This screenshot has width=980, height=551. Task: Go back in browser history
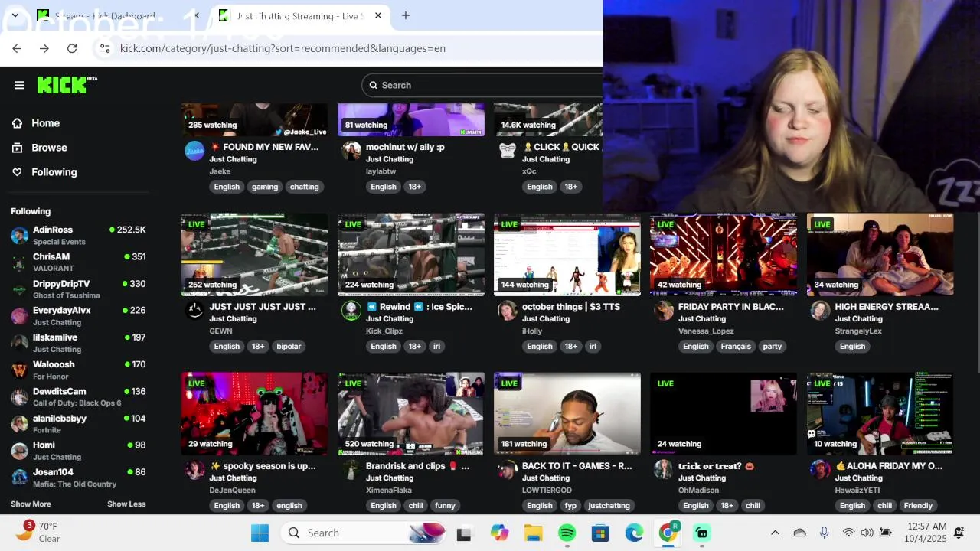click(x=17, y=48)
